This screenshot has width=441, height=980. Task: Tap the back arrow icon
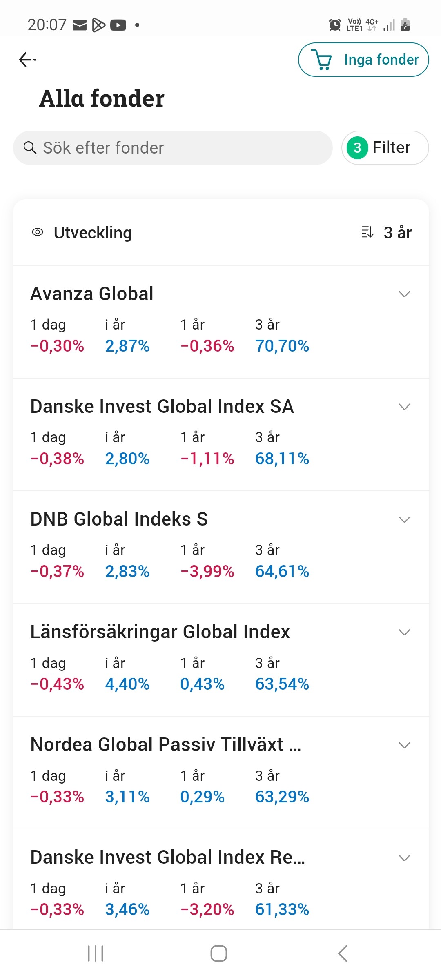[x=27, y=60]
